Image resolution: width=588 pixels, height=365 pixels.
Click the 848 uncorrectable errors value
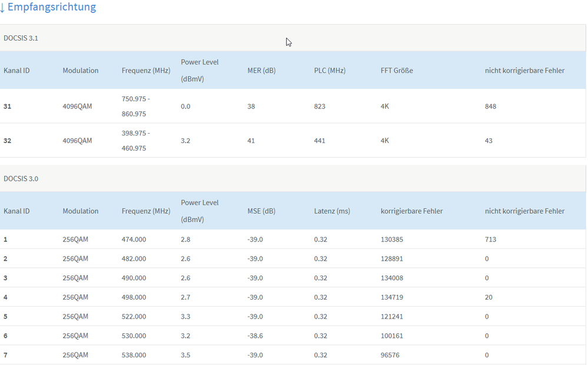pyautogui.click(x=490, y=107)
